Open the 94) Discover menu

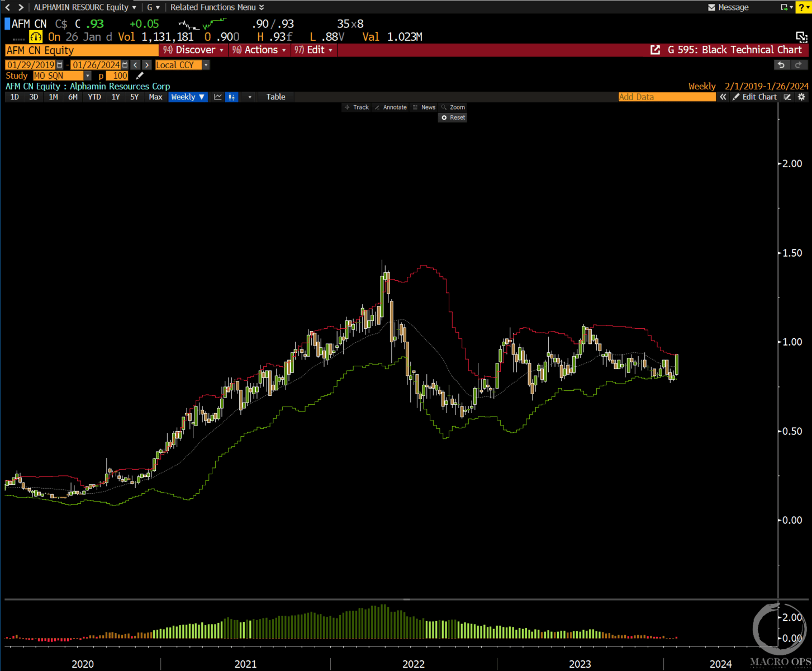pos(193,50)
